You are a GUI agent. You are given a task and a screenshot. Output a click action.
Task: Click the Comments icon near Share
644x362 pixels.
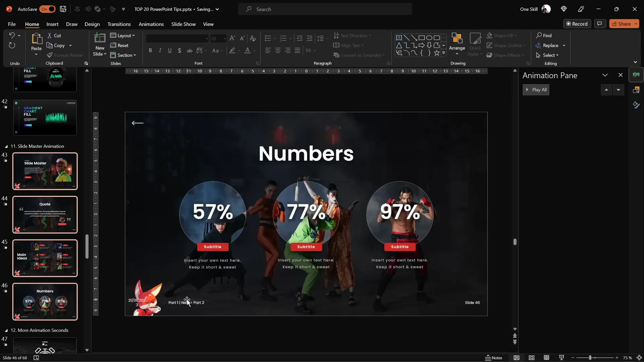pyautogui.click(x=599, y=24)
